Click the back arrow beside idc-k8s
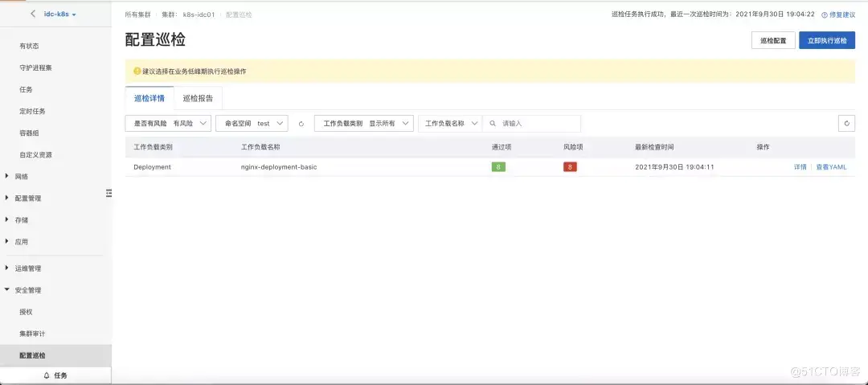868x385 pixels. tap(33, 14)
